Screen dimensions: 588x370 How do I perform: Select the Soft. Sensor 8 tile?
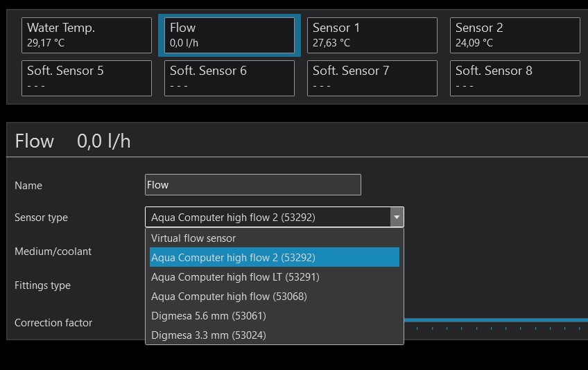(x=514, y=78)
